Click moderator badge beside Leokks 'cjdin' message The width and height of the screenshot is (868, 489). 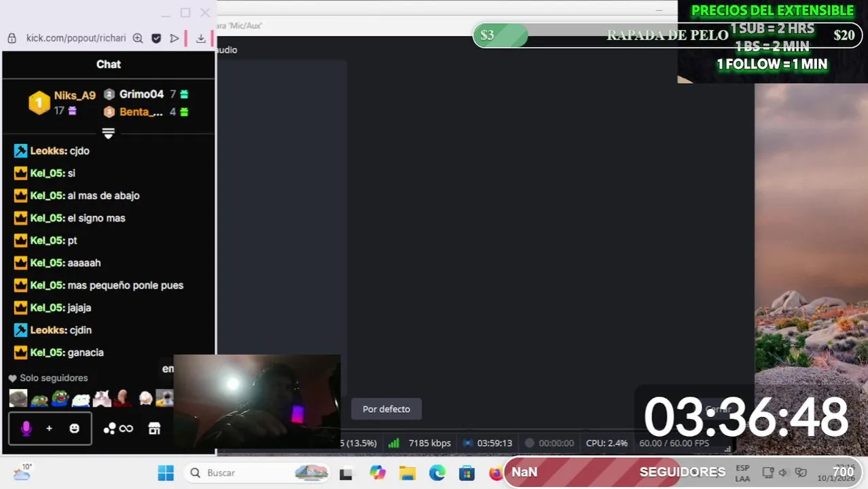pos(20,330)
